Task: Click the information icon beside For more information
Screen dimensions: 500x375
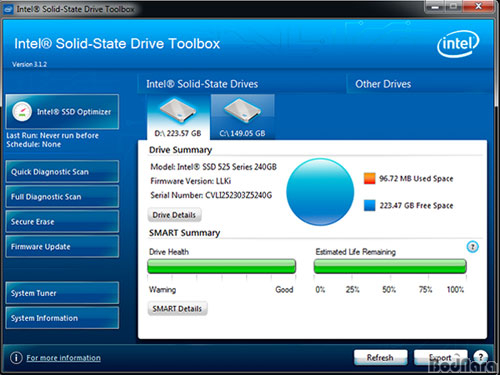Action: tap(16, 358)
